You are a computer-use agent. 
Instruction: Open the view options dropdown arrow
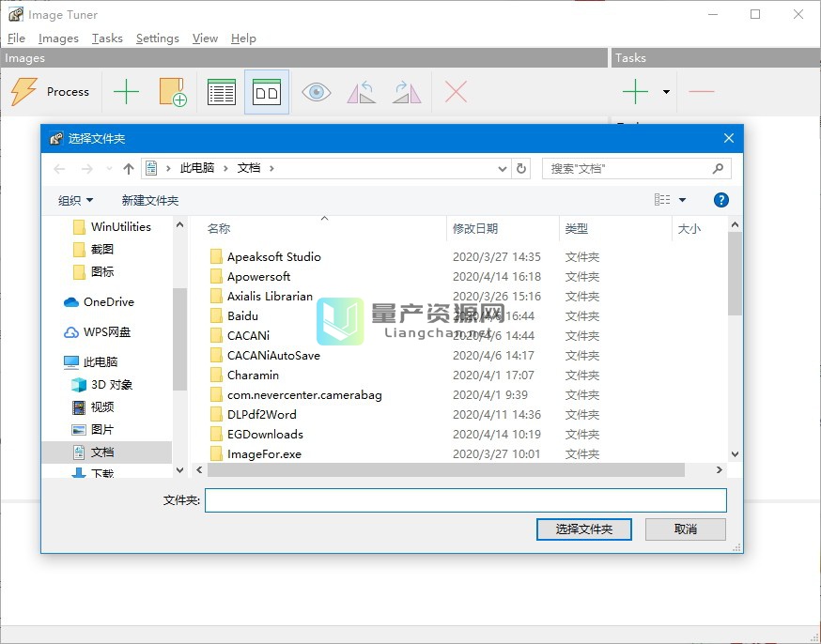[x=682, y=200]
